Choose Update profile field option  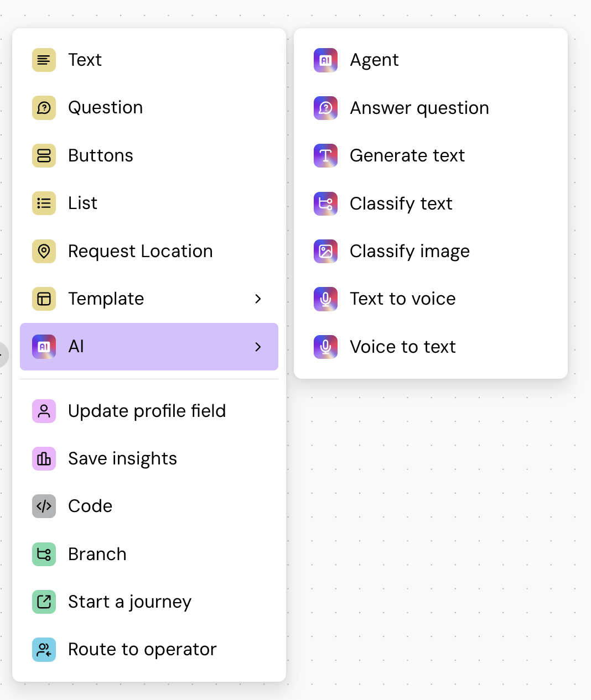[x=147, y=411]
